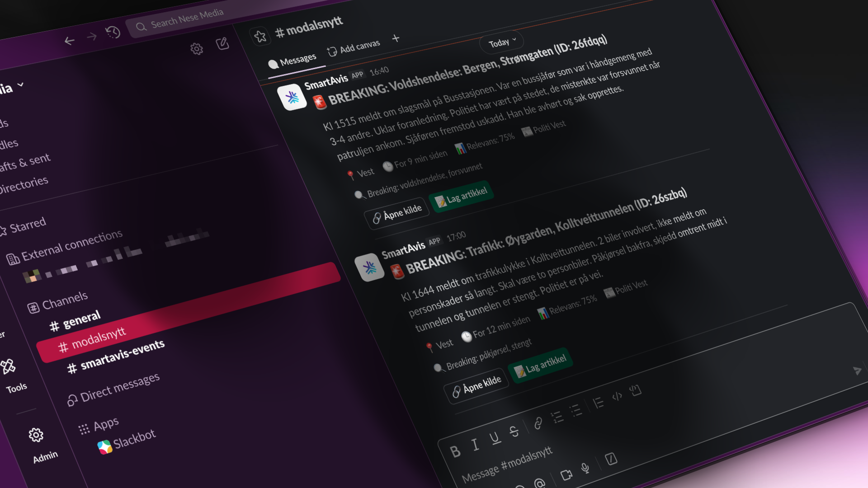Viewport: 868px width, 488px height.
Task: Star the modalsnytt channel
Action: (260, 36)
